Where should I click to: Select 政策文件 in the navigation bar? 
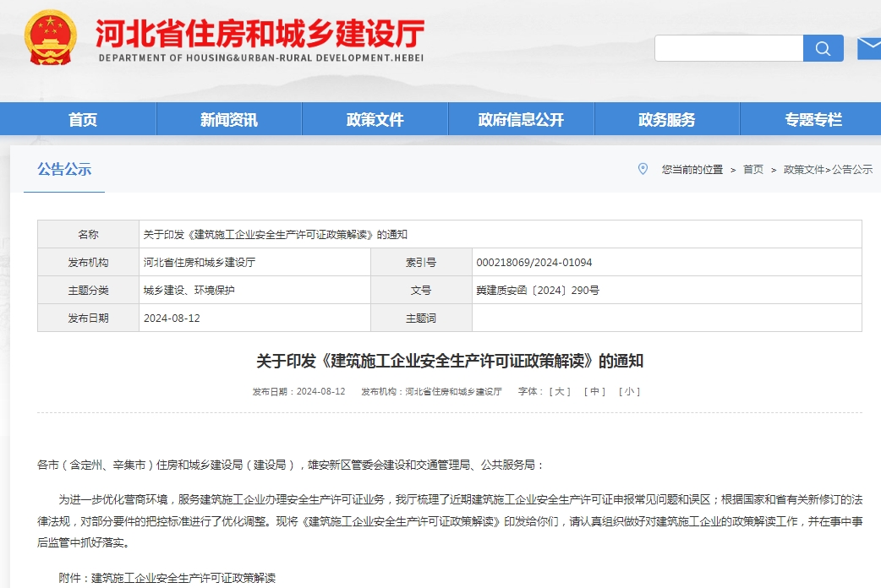[375, 119]
